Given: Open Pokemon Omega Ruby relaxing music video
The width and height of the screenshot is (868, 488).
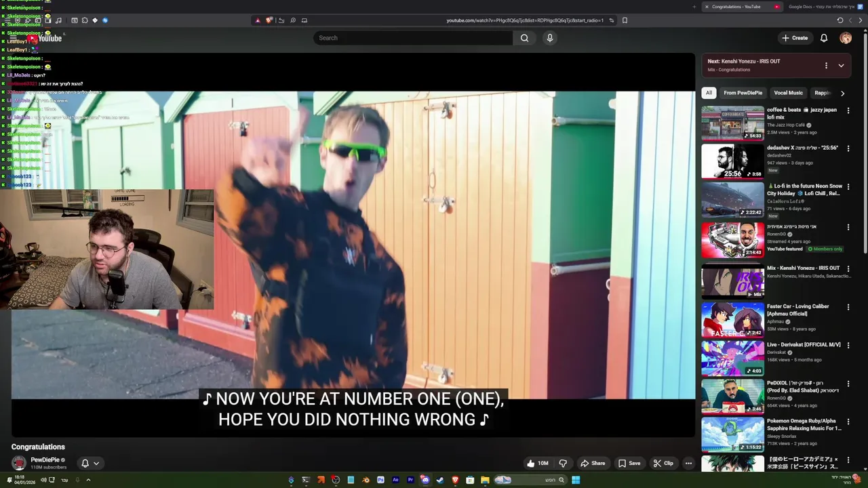Looking at the screenshot, I should (732, 434).
